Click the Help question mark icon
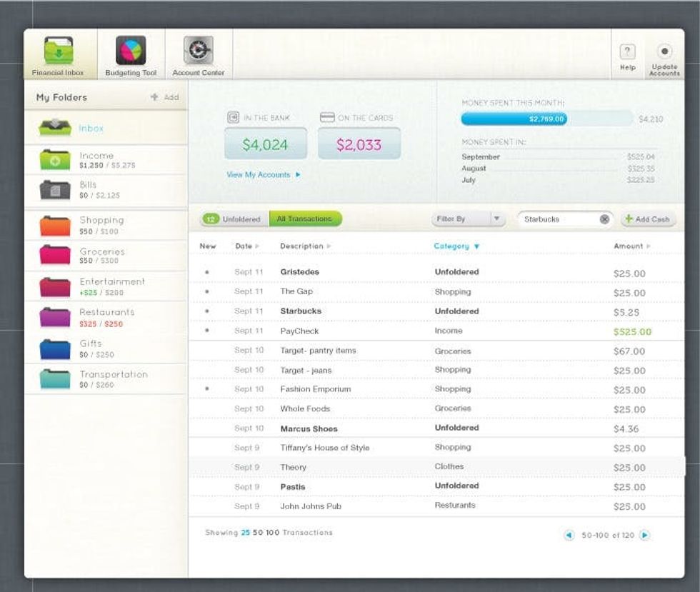This screenshot has height=592, width=700. point(627,52)
